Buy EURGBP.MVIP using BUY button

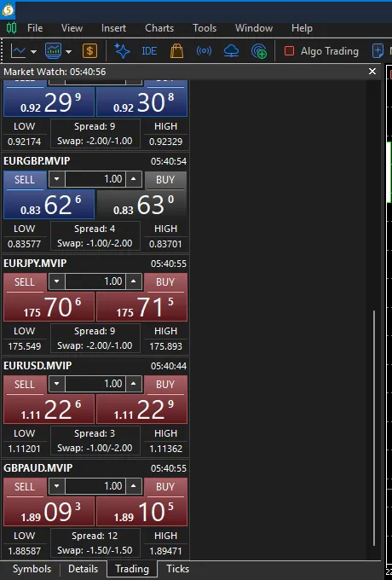tap(165, 180)
